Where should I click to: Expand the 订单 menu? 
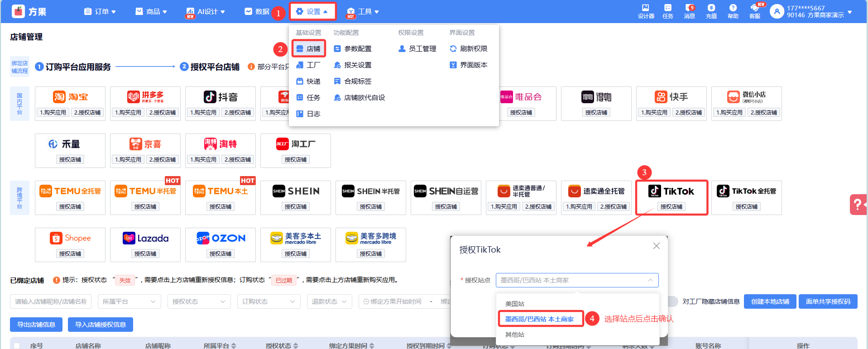tap(100, 12)
